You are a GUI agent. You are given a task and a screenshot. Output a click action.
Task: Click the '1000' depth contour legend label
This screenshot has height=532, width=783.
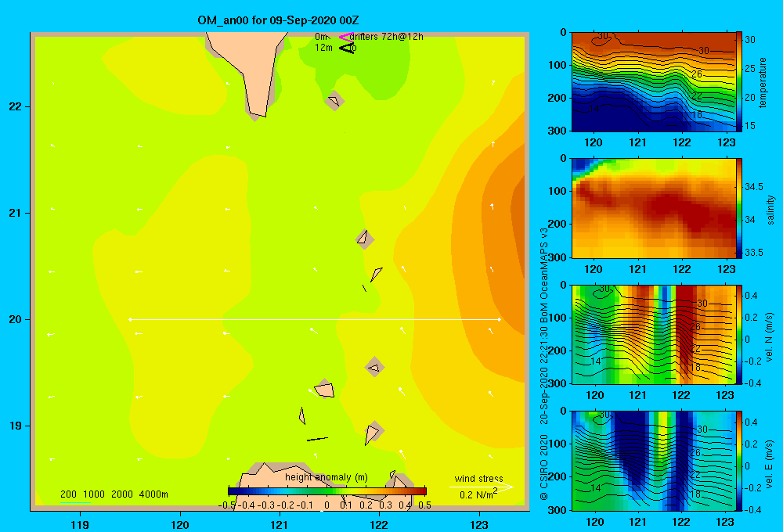click(94, 494)
